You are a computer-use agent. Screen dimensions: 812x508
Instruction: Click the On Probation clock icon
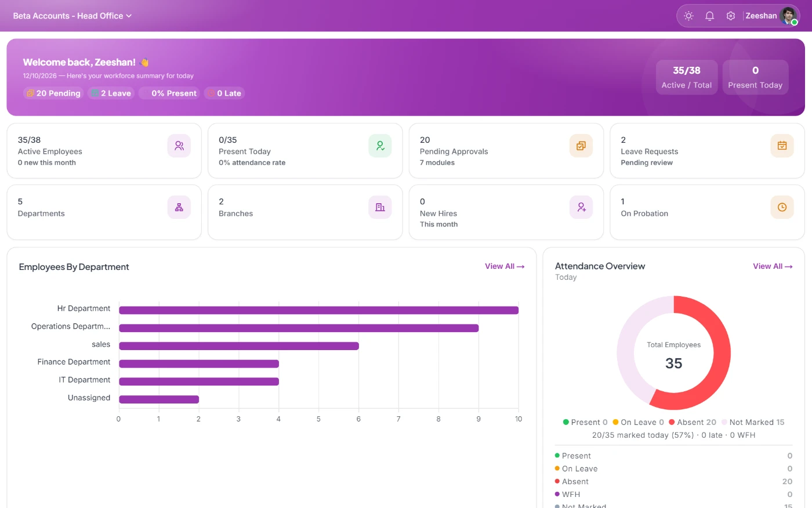point(782,207)
